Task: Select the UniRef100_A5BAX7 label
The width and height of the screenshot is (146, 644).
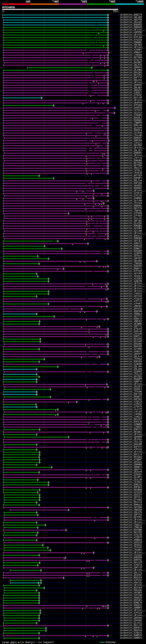Action: coord(131,53)
